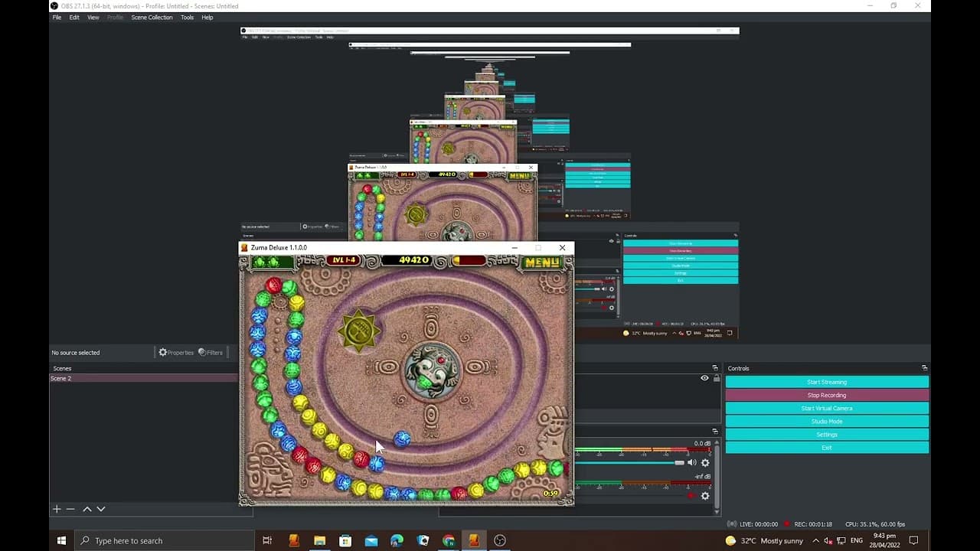The image size is (980, 551).
Task: Open Microsoft Edge from the taskbar
Action: [397, 540]
